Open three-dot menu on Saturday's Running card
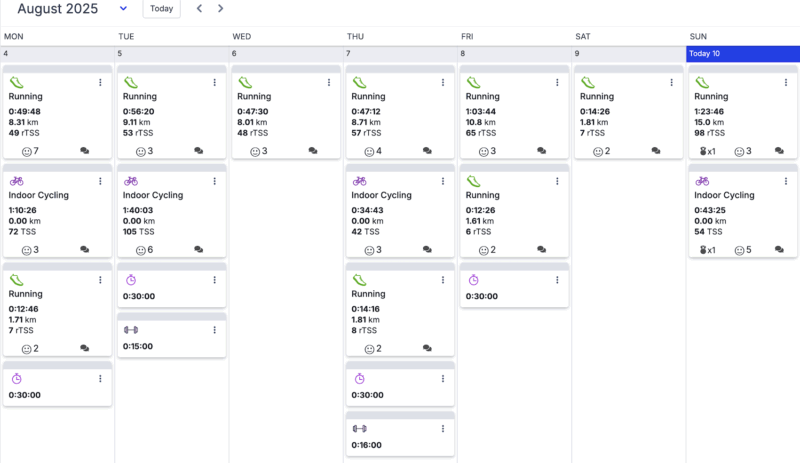This screenshot has height=463, width=800. [671, 82]
